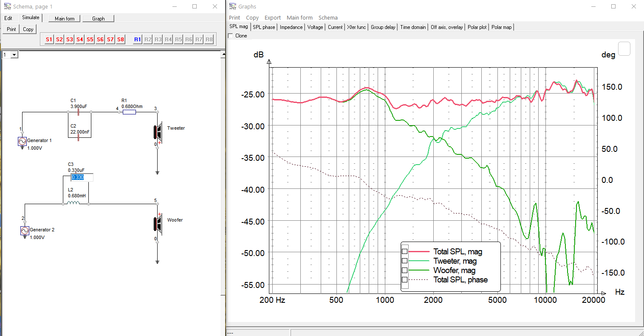Click the R2 recall button

click(148, 39)
